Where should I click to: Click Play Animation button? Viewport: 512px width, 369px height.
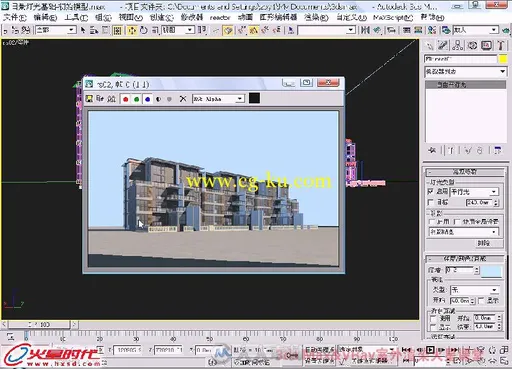431,350
